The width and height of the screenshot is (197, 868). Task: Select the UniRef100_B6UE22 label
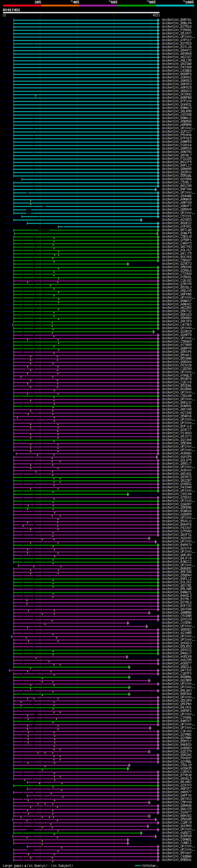tap(177, 223)
